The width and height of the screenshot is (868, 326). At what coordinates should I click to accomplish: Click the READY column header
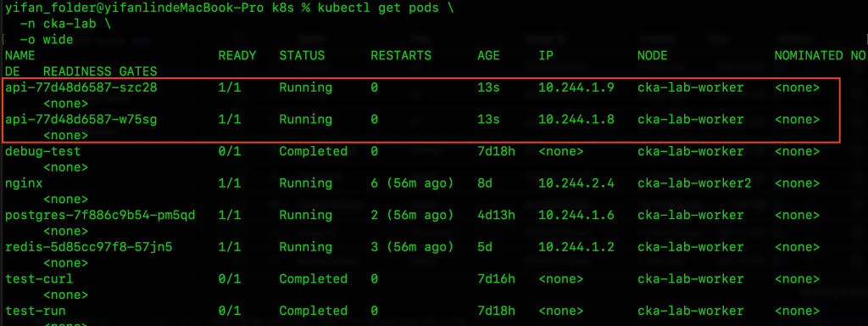point(237,55)
